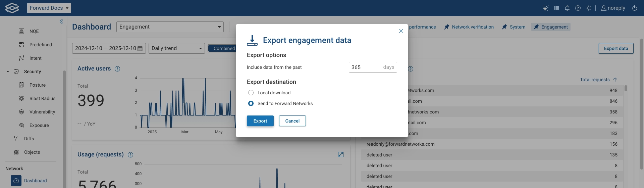Screen dimensions: 644x188
Task: Click the 846 total requests value
Action: coord(613,101)
